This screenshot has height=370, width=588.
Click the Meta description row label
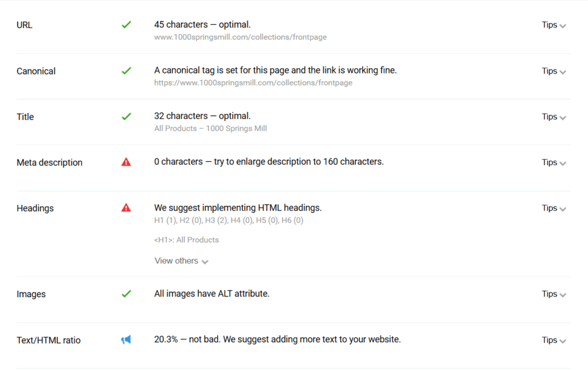coord(49,162)
